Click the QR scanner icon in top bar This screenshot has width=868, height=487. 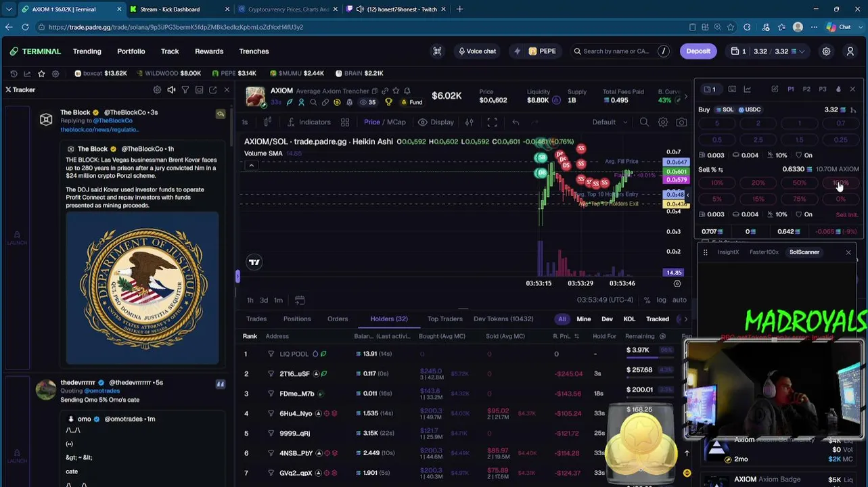pos(437,51)
